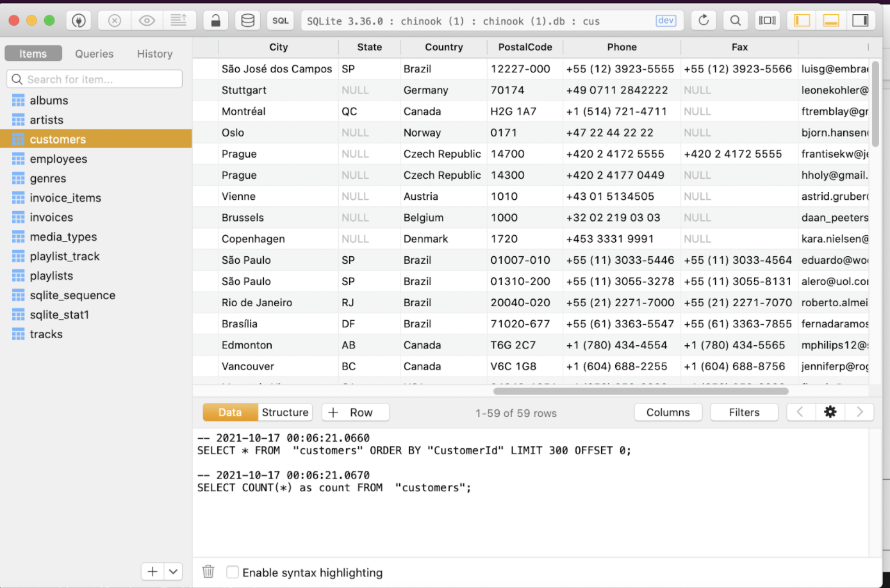Click the lock icon in the toolbar

[x=215, y=20]
